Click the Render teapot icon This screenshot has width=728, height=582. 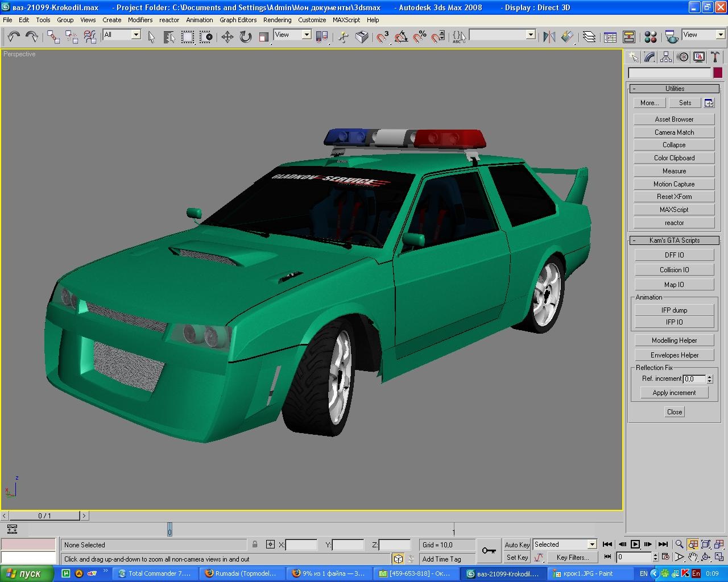coord(672,37)
